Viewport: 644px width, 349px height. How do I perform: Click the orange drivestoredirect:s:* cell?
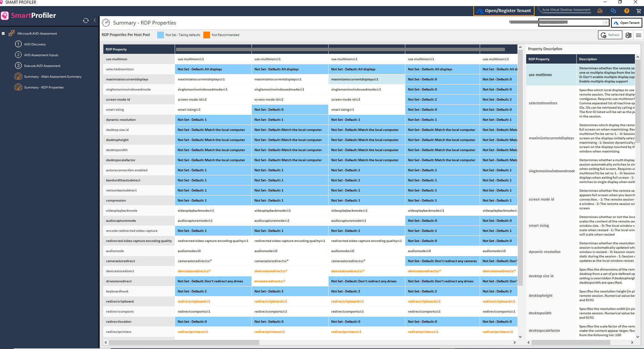pyautogui.click(x=290, y=281)
